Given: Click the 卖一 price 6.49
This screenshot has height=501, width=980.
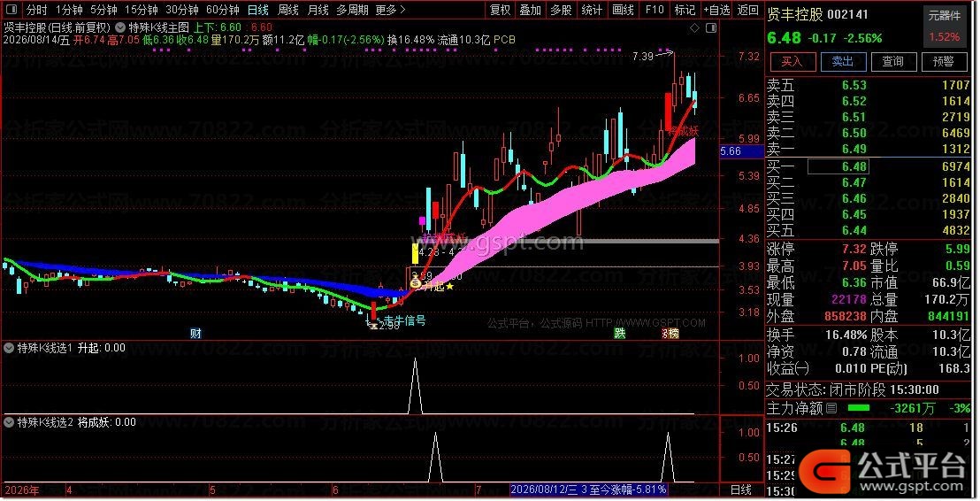Looking at the screenshot, I should (x=854, y=149).
